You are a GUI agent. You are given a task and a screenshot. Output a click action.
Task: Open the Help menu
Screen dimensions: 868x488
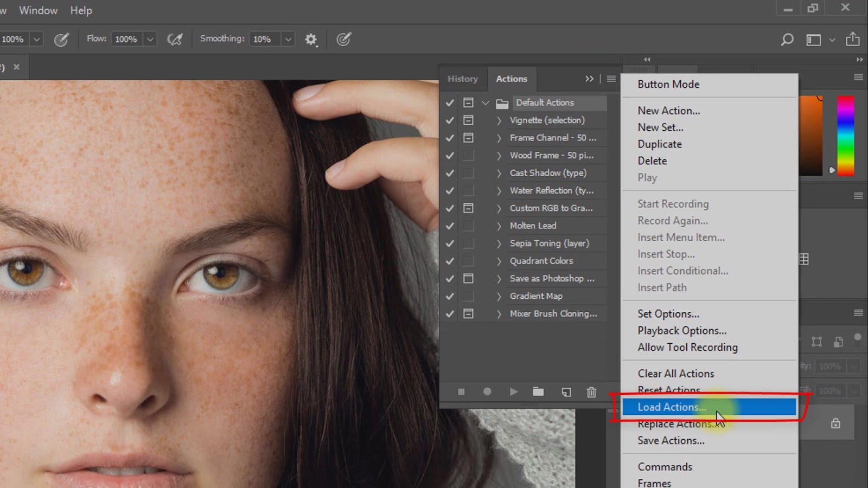81,10
